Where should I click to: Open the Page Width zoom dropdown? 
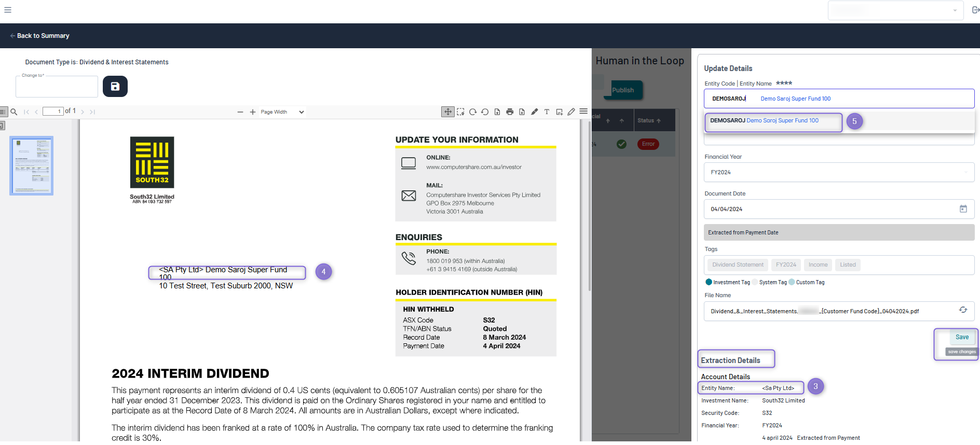[282, 112]
